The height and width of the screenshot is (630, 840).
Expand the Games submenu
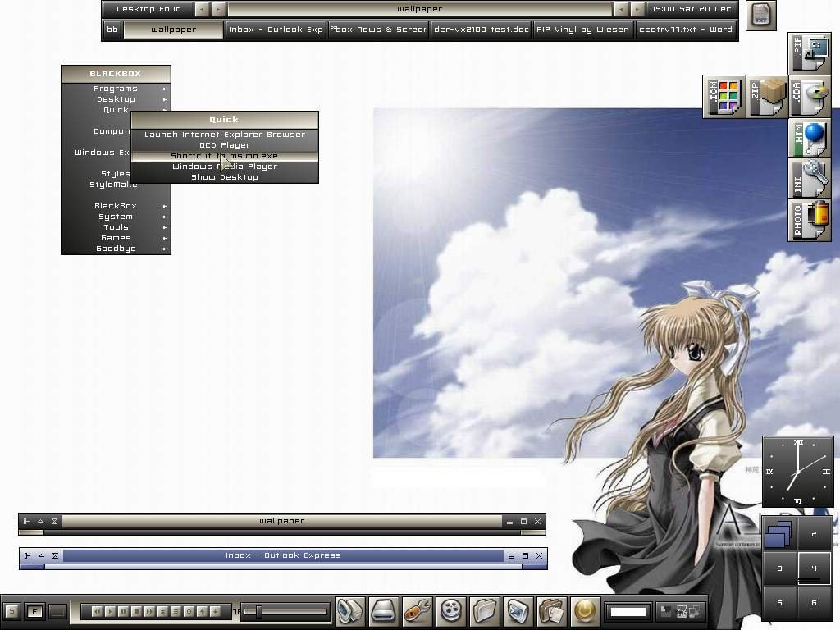coord(116,238)
